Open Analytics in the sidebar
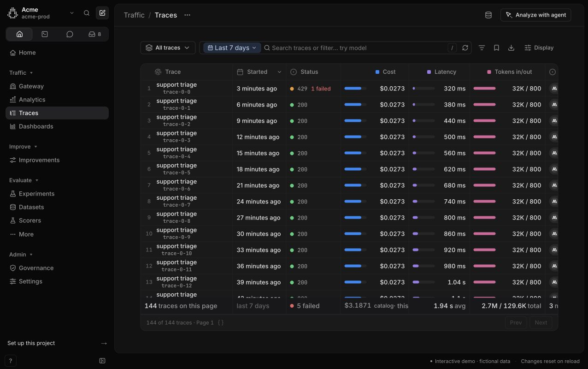Image resolution: width=588 pixels, height=369 pixels. pyautogui.click(x=57, y=100)
